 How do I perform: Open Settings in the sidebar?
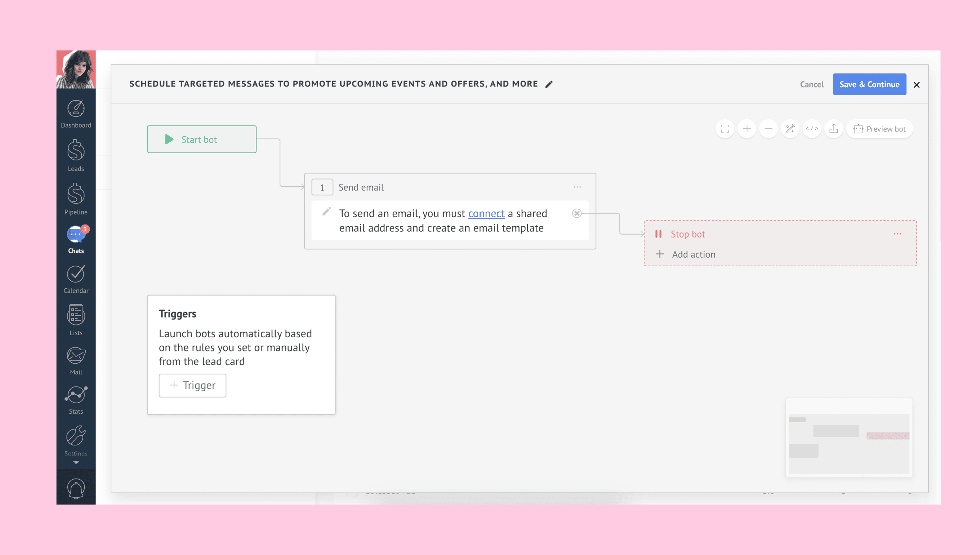pyautogui.click(x=76, y=441)
